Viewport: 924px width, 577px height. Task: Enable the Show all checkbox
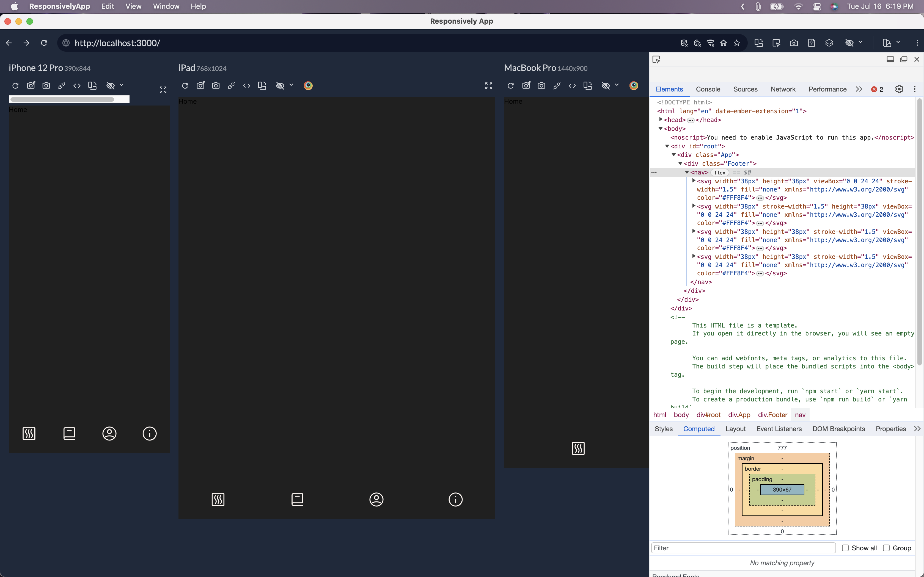tap(846, 548)
